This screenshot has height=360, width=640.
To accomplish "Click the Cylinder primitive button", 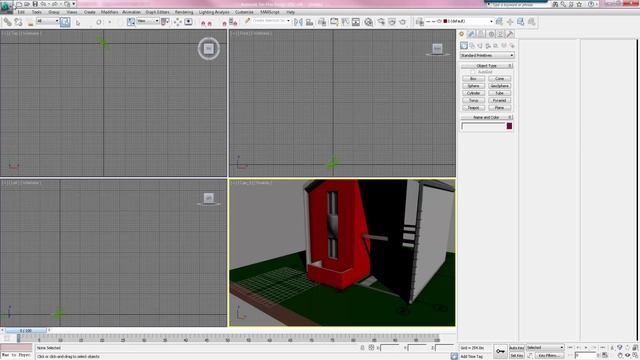I will 473,93.
